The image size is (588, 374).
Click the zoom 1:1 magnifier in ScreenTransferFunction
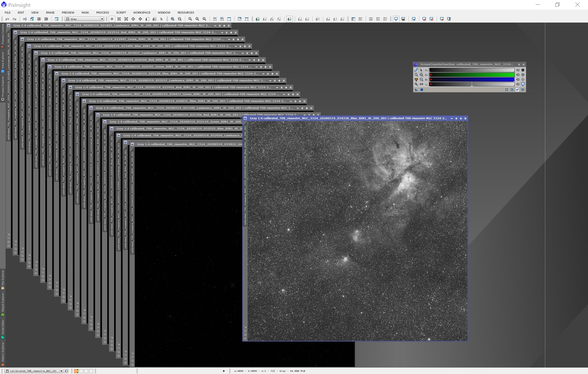click(x=416, y=75)
